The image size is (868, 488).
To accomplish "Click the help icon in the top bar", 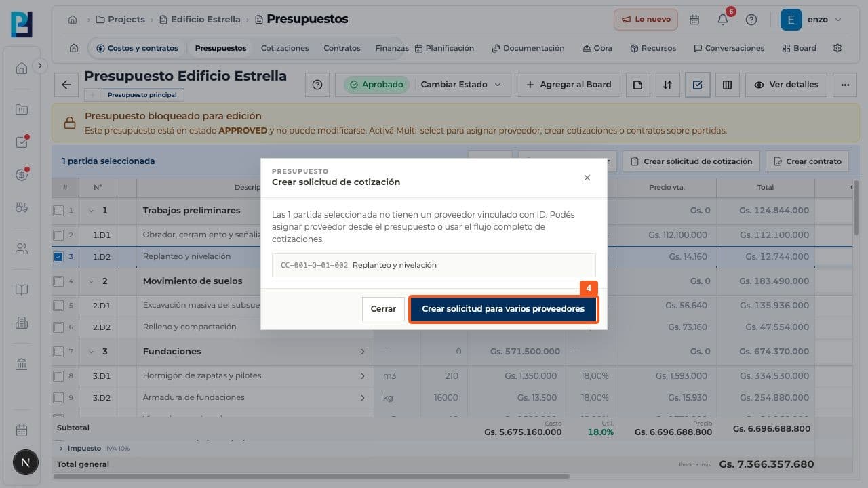I will [x=751, y=20].
